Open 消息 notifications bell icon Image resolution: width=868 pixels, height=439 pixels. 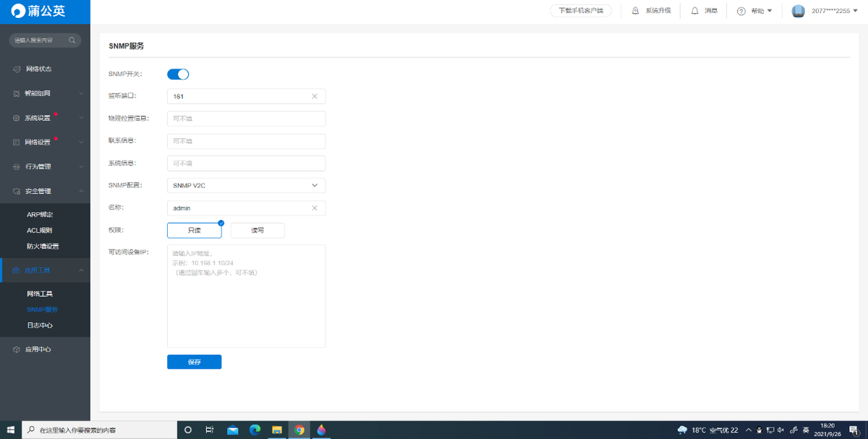point(695,11)
